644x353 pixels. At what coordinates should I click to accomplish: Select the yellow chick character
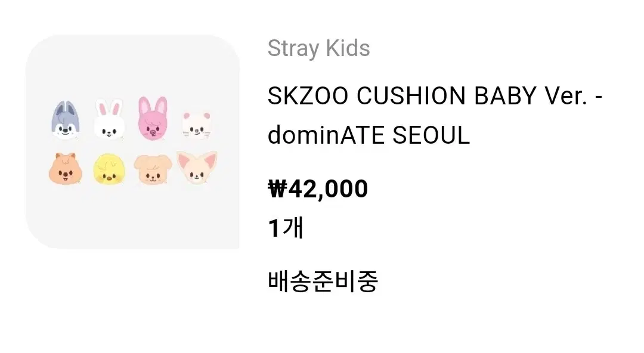[109, 169]
